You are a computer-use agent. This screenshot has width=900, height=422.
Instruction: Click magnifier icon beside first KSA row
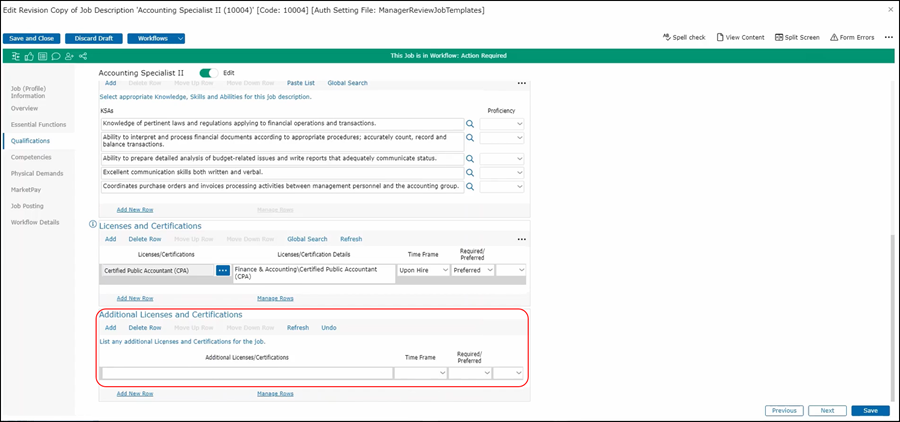tap(470, 123)
